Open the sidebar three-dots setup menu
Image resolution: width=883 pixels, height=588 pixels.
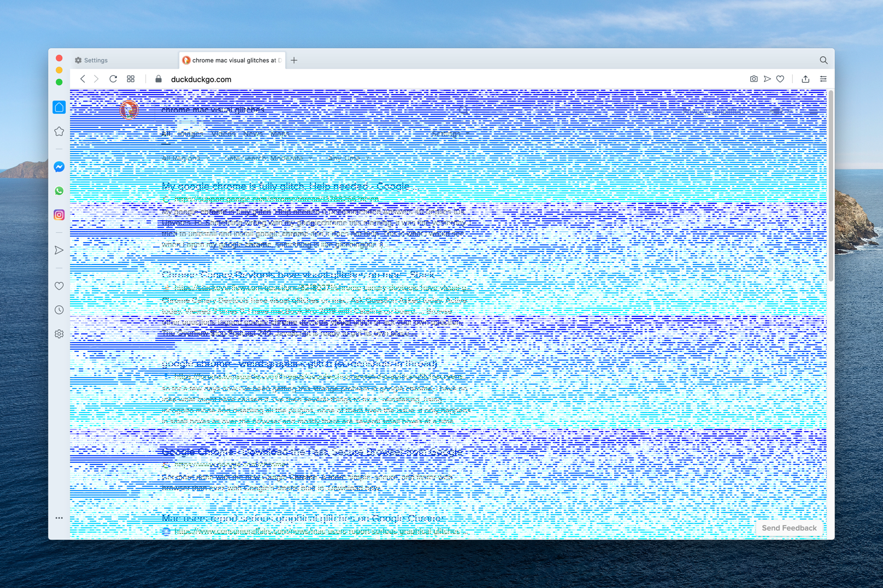[x=59, y=518]
